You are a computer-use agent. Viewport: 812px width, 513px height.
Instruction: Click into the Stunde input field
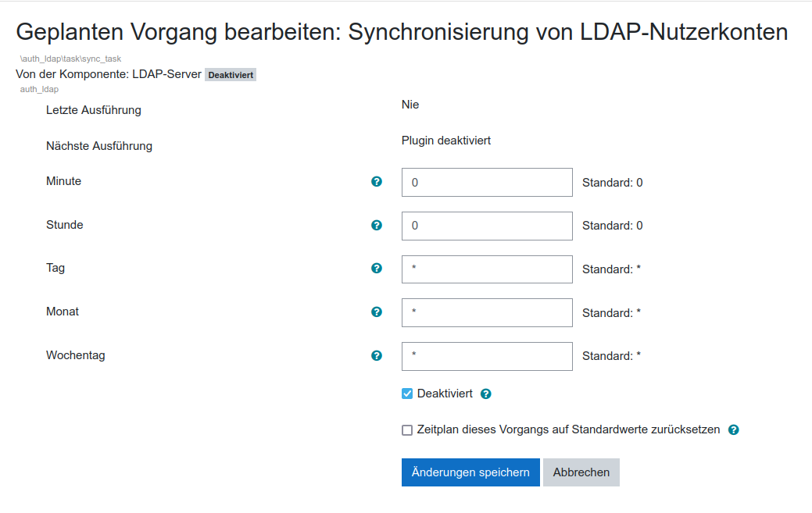[x=487, y=226]
